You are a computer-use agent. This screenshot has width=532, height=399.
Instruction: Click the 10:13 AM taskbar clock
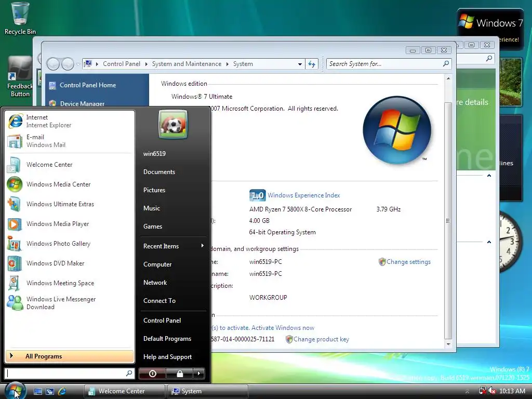[512, 391]
